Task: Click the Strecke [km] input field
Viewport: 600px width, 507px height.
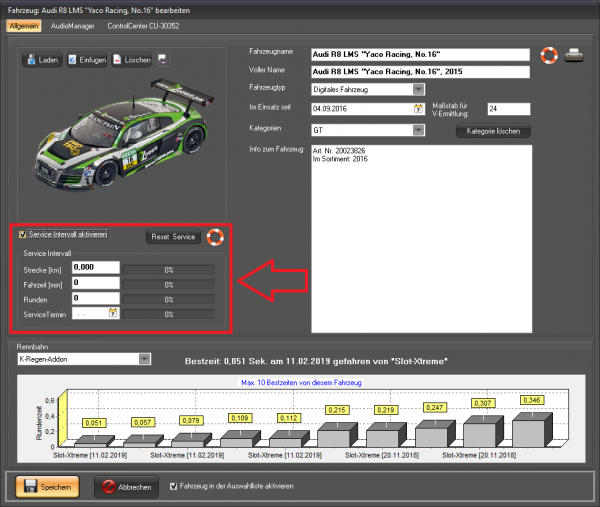Action: [96, 267]
